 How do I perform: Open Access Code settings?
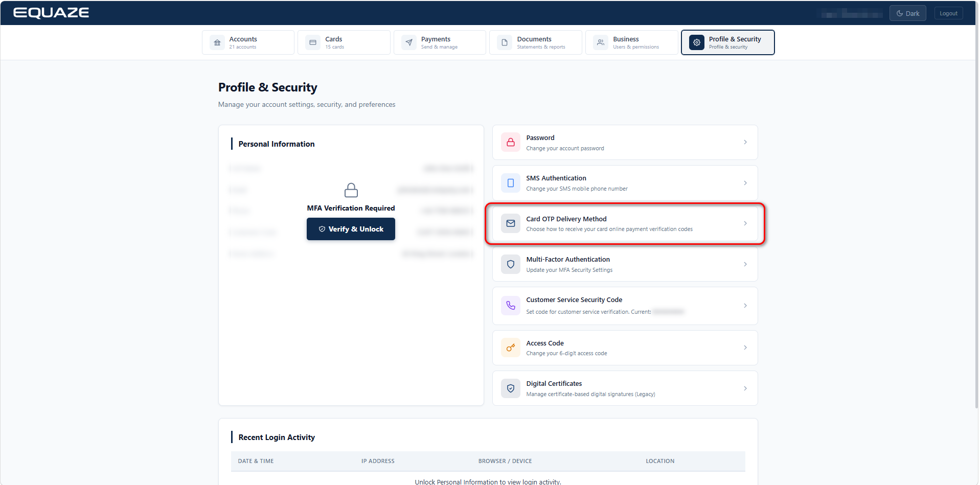(625, 348)
